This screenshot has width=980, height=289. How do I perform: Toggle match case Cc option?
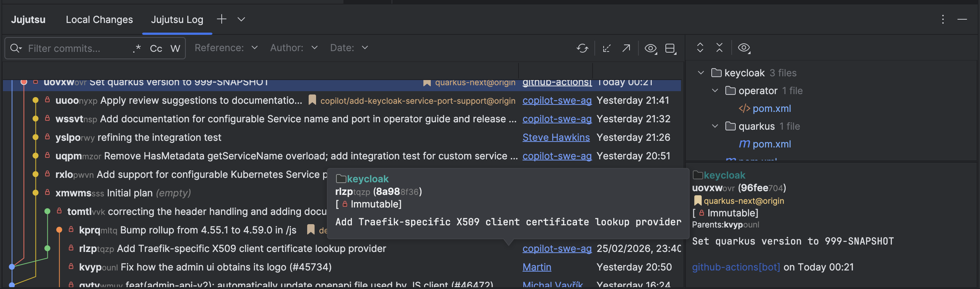coord(156,49)
